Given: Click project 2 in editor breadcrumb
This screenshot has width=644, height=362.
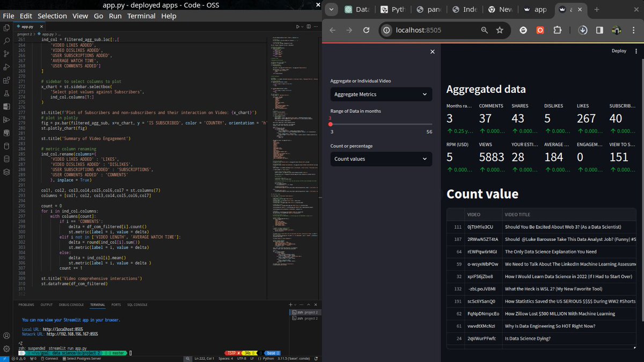Looking at the screenshot, I should pyautogui.click(x=25, y=34).
